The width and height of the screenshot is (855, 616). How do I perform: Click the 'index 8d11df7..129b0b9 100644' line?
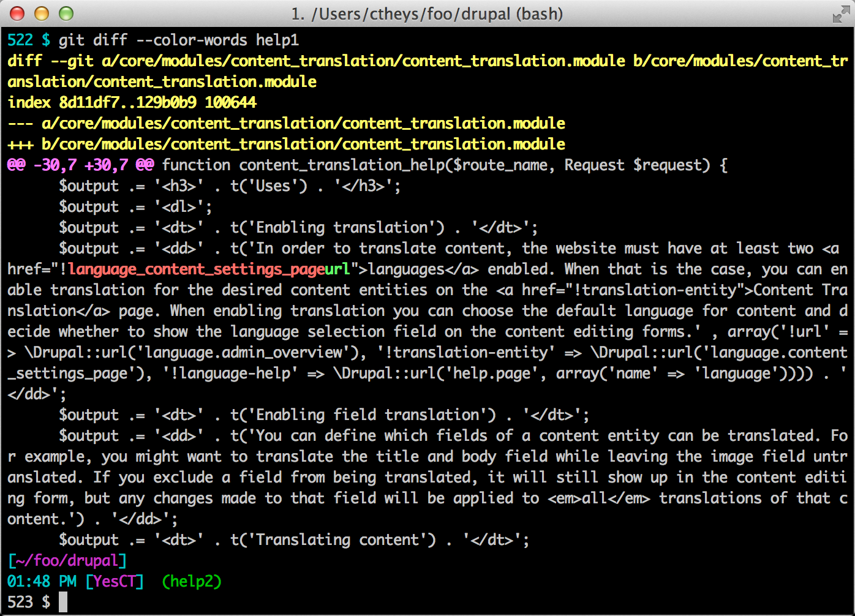click(132, 102)
